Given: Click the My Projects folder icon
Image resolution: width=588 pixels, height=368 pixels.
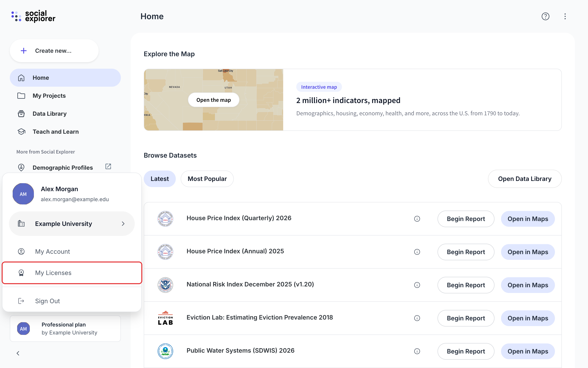Looking at the screenshot, I should click(21, 96).
